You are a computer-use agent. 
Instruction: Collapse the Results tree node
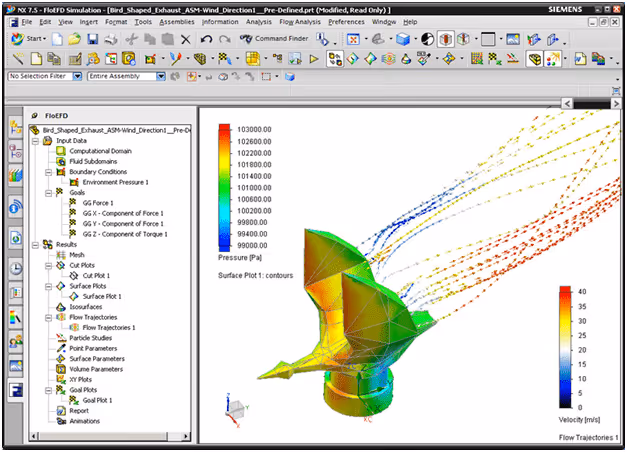35,245
